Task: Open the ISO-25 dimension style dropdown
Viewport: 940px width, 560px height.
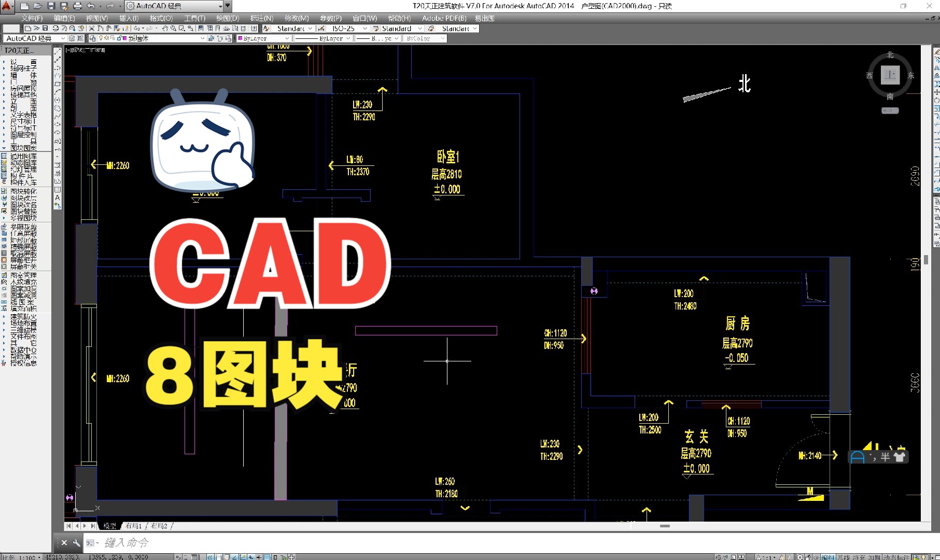Action: tap(364, 29)
